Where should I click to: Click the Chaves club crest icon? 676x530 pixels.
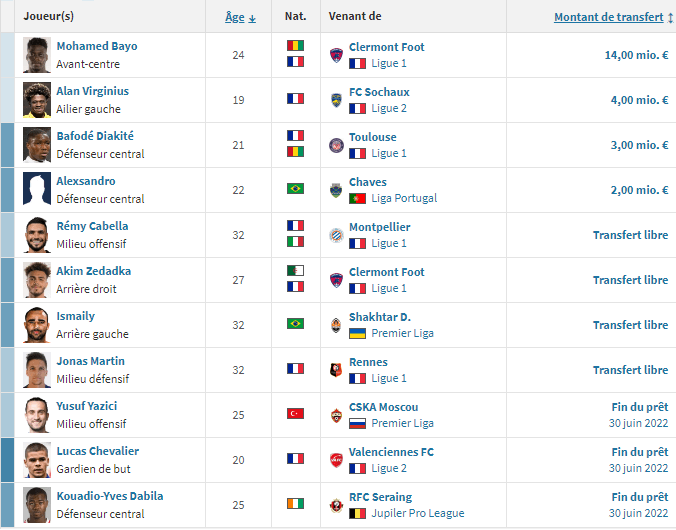[x=336, y=190]
